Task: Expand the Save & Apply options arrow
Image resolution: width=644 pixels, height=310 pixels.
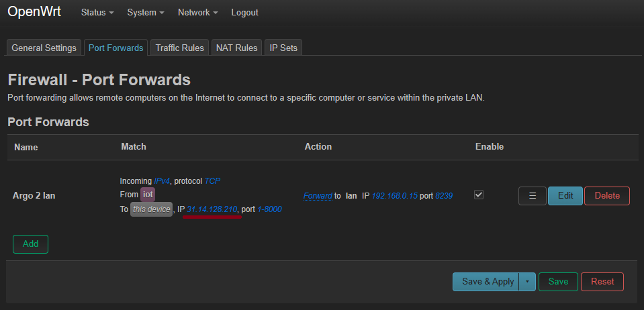Action: tap(526, 282)
